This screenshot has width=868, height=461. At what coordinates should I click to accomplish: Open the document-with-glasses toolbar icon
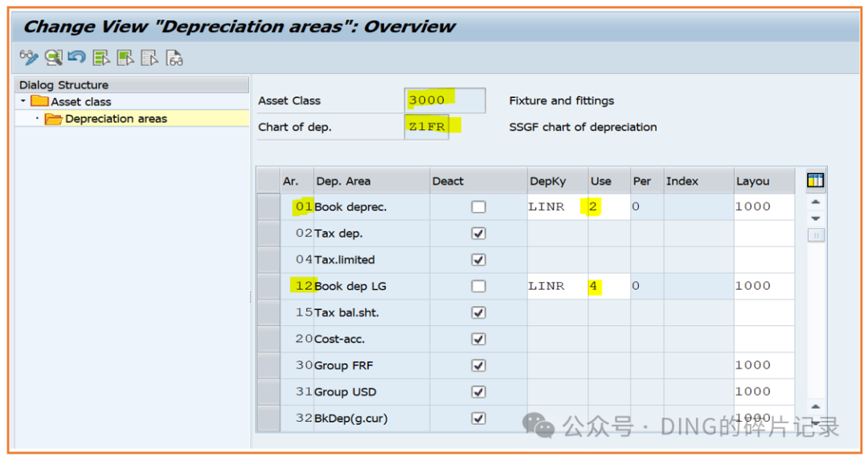click(174, 57)
